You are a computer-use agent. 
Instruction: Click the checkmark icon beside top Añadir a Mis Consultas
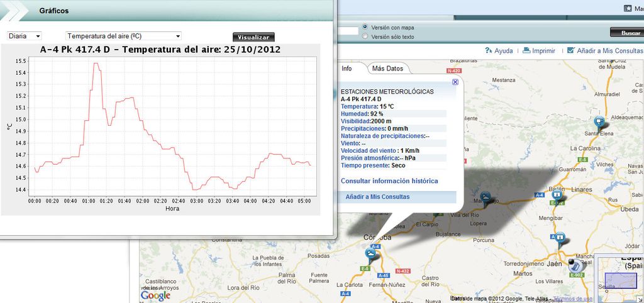[570, 50]
